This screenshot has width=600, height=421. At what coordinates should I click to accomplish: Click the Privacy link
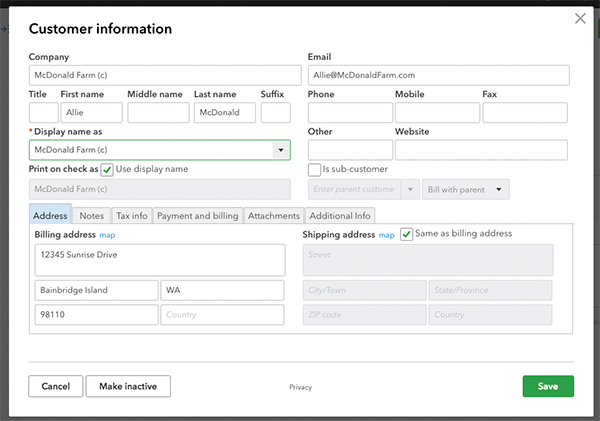(x=300, y=387)
